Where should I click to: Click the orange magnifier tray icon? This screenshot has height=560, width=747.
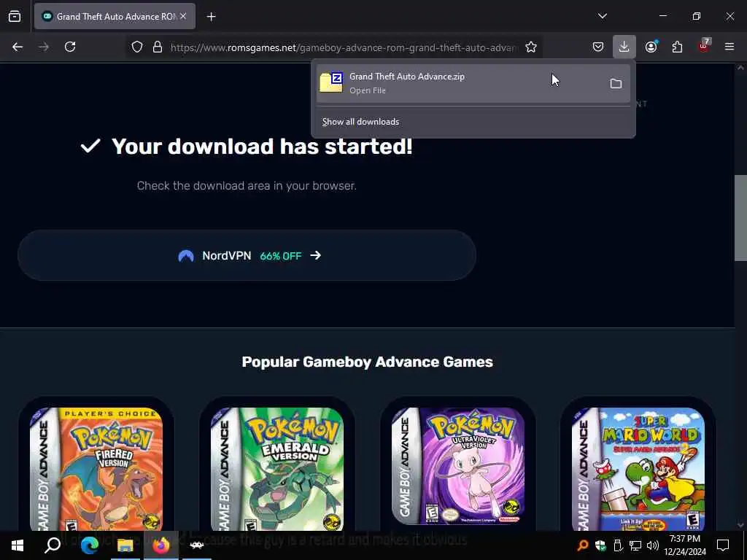coord(582,545)
